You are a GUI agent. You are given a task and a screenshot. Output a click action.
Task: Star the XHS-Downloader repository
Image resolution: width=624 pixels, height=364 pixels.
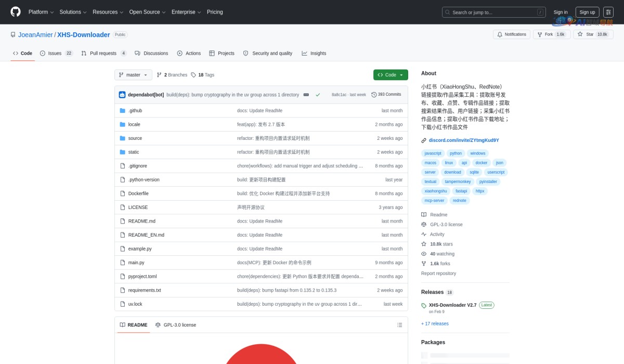pyautogui.click(x=591, y=34)
